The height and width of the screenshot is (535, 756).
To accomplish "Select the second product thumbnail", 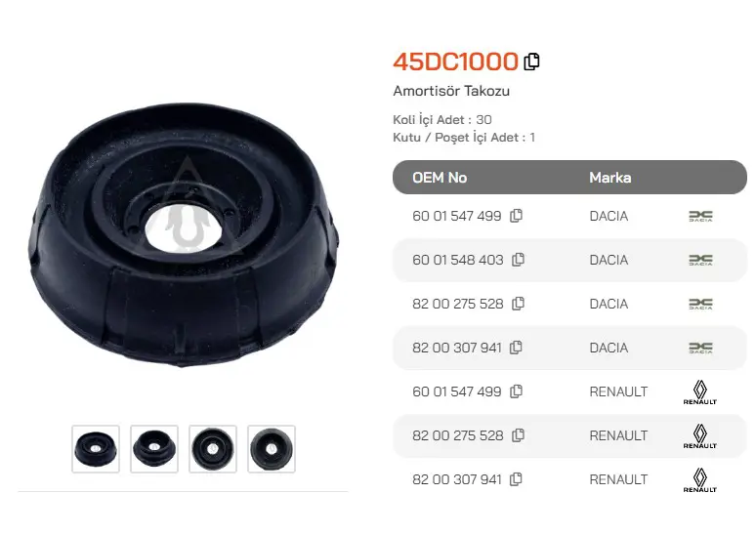I will click(154, 449).
